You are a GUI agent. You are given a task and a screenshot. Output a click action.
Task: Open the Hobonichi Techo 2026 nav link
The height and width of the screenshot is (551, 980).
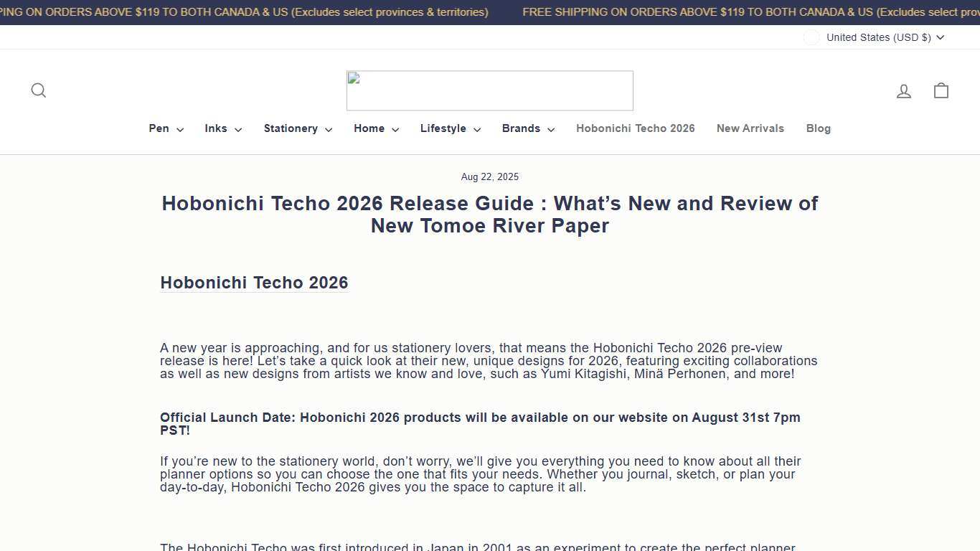tap(635, 128)
